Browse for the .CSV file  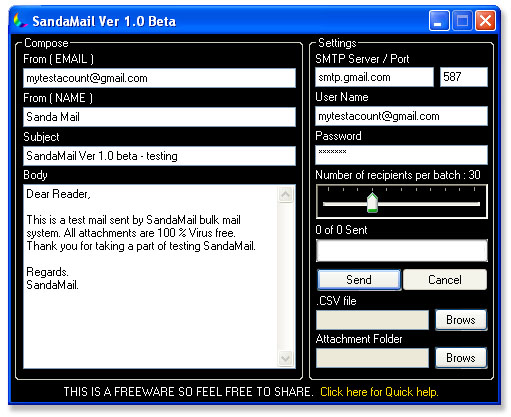[461, 320]
